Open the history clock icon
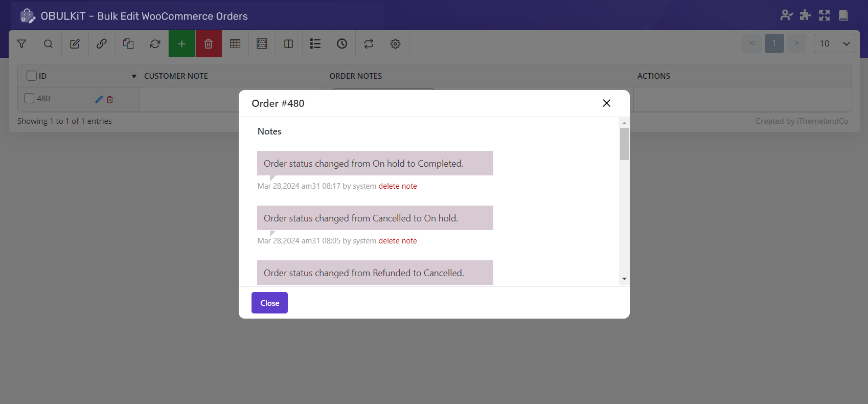Screen dimensions: 868x404 342,44
